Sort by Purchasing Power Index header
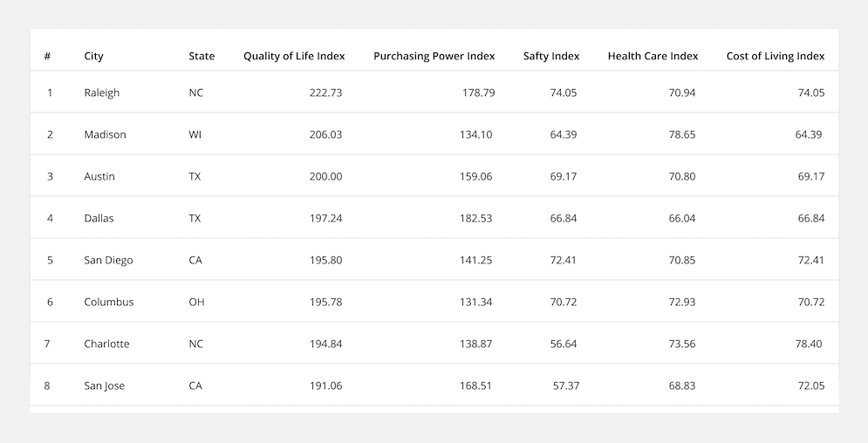This screenshot has height=443, width=868. (434, 56)
